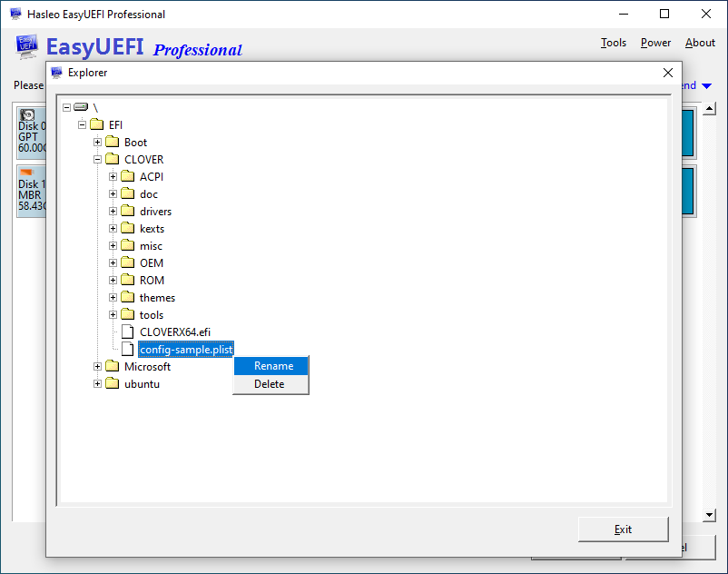Expand the Microsoft folder
This screenshot has width=728, height=574.
(97, 366)
